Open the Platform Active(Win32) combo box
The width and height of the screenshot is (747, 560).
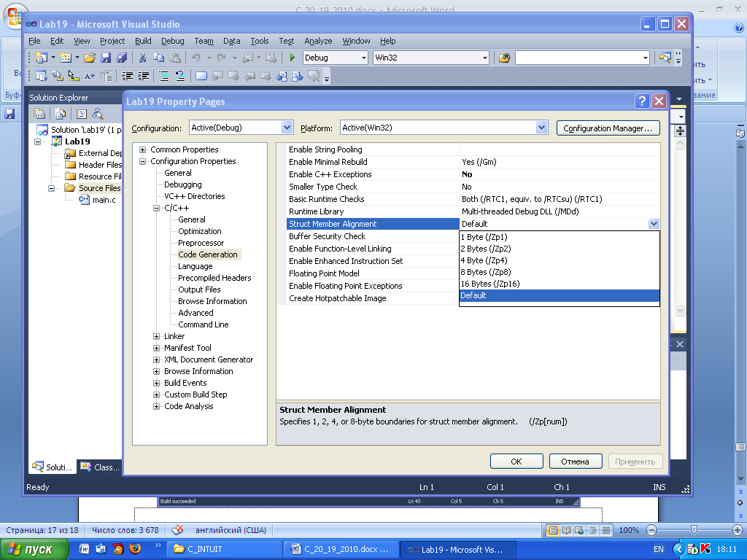point(443,128)
